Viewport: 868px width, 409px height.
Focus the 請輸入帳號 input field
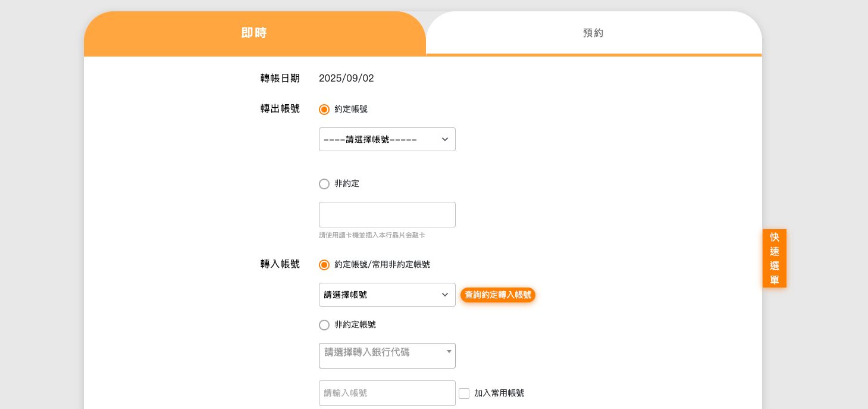click(x=387, y=394)
